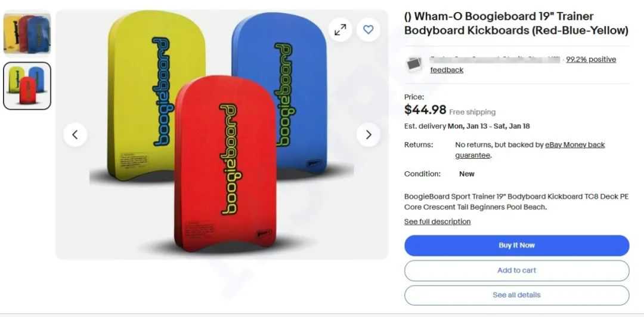Image resolution: width=644 pixels, height=317 pixels.
Task: Open the seller's avatar icon
Action: pos(414,64)
